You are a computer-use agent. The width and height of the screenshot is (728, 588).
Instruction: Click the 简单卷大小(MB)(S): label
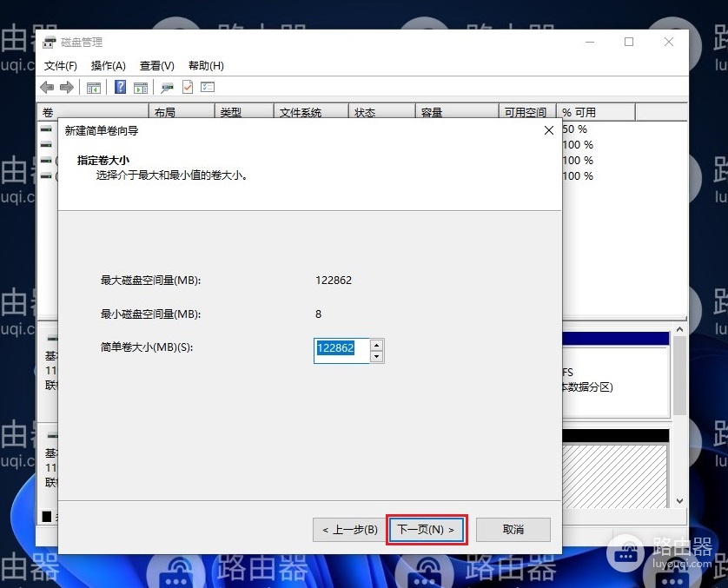pyautogui.click(x=147, y=347)
